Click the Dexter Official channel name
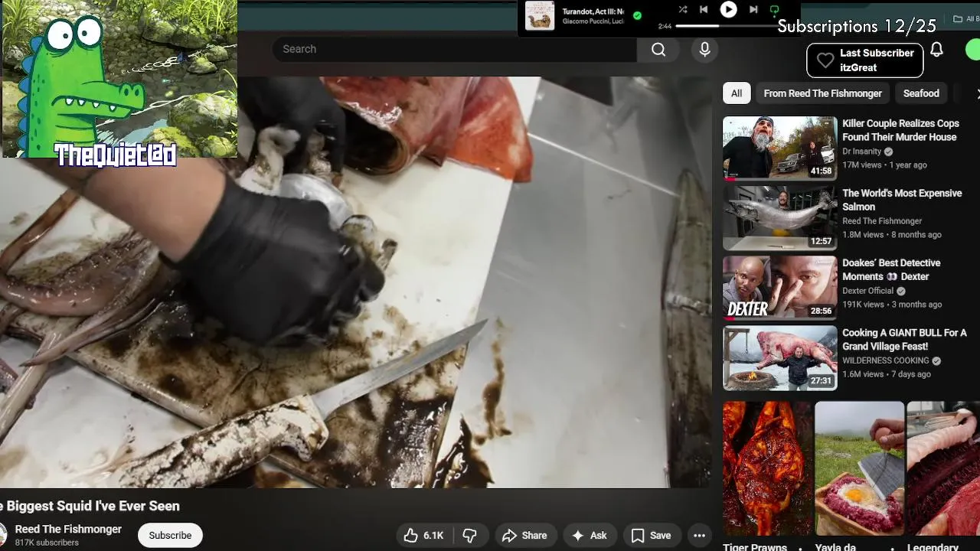Viewport: 980px width, 551px height. (868, 291)
